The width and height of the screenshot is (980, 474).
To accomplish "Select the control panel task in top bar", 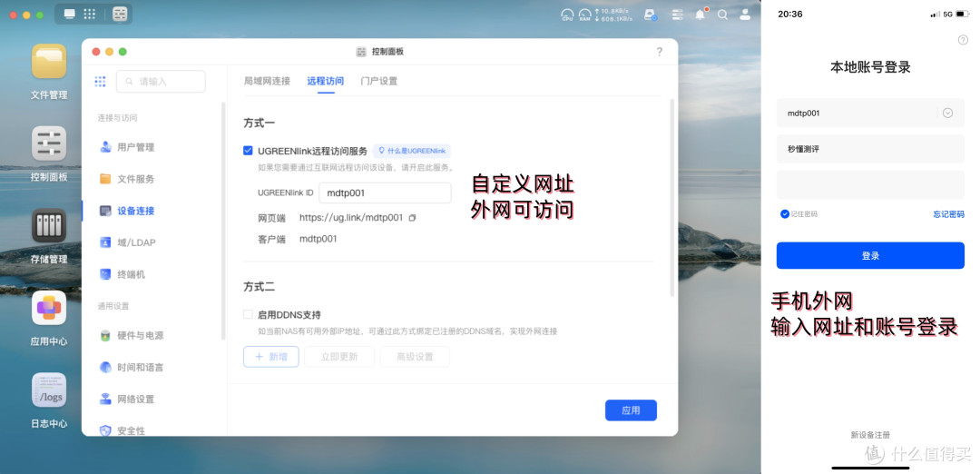I will tap(120, 14).
